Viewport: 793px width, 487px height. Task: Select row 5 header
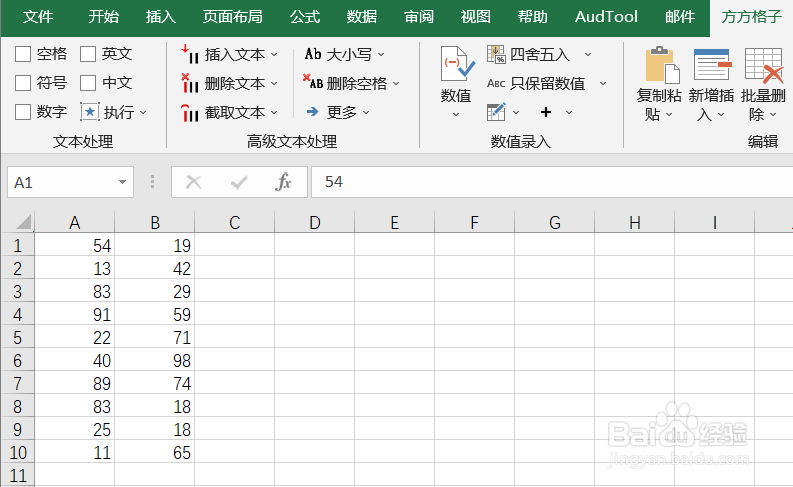[x=17, y=338]
